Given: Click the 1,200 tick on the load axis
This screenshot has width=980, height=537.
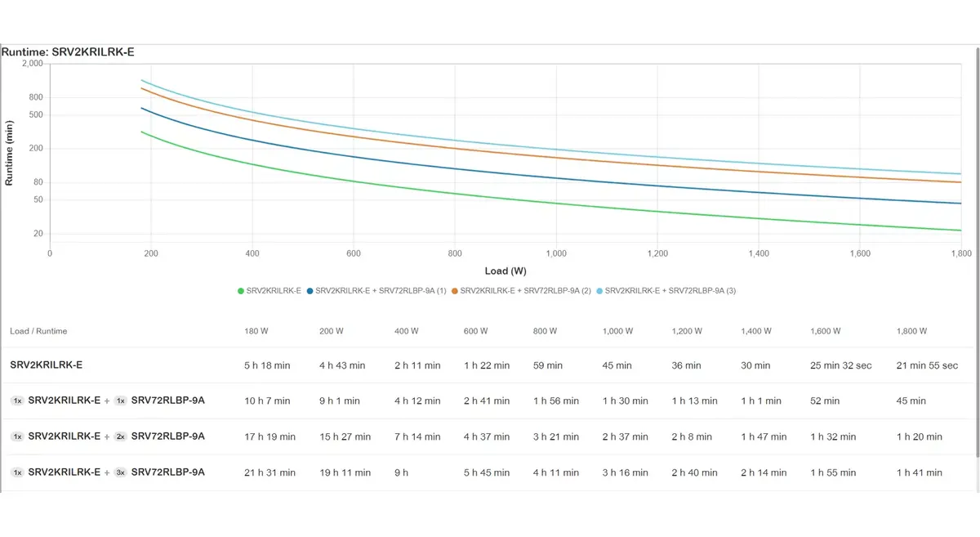Looking at the screenshot, I should [657, 253].
